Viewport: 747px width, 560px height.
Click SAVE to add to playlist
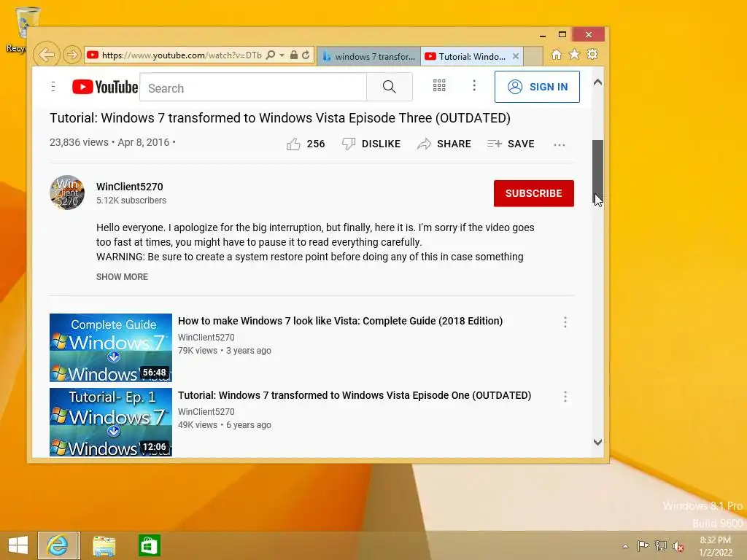(x=511, y=144)
